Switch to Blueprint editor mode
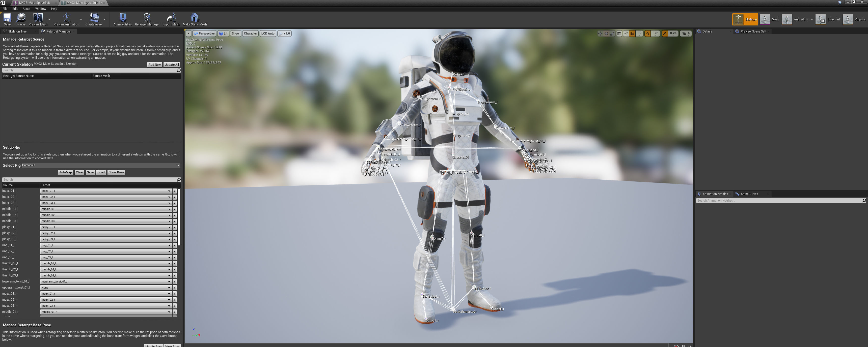The image size is (868, 347). [x=828, y=19]
